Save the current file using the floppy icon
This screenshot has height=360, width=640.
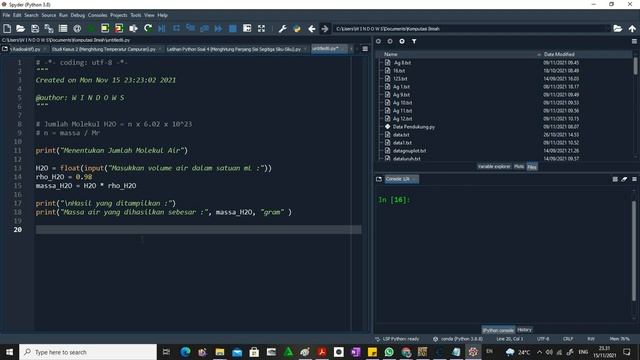(35, 29)
